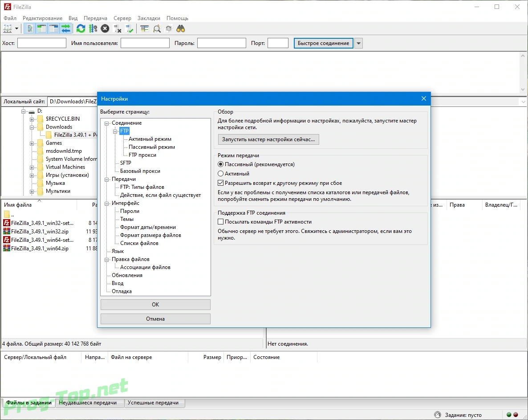Collapse the Интерфейс tree node
The image size is (528, 420).
pos(107,204)
